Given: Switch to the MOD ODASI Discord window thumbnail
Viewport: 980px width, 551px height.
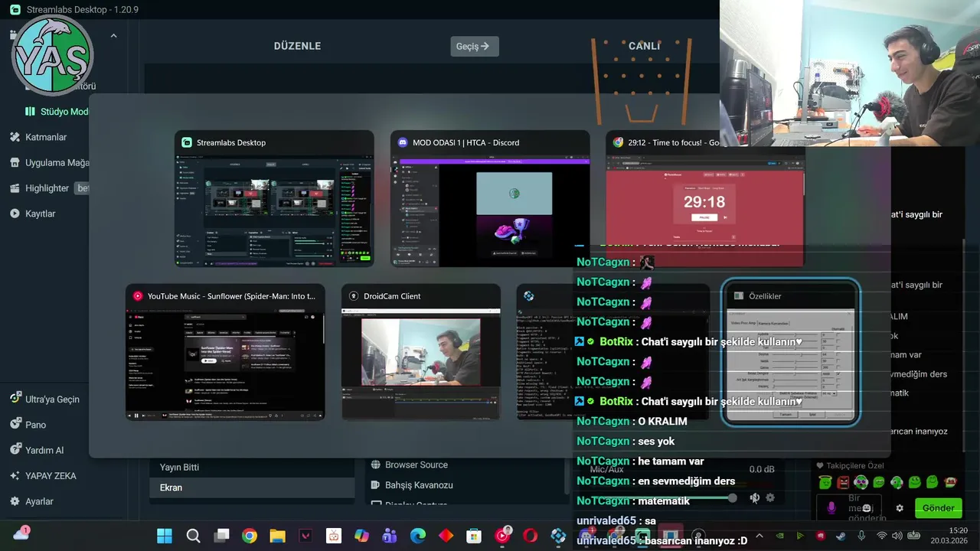Looking at the screenshot, I should click(490, 199).
